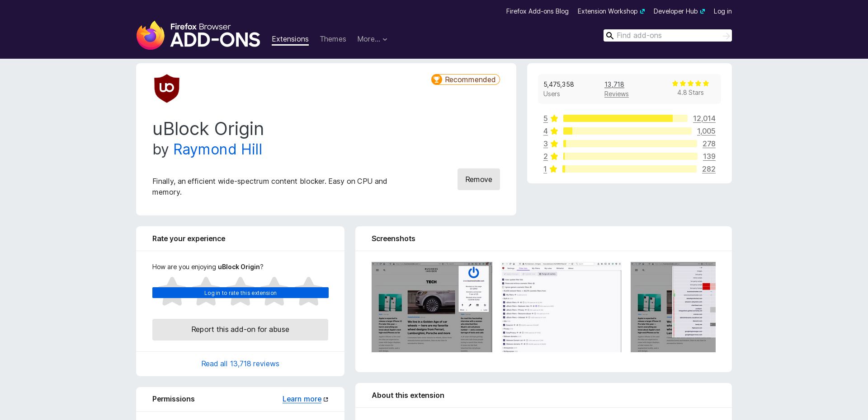Click the star icon in the 5-star row
868x420 pixels.
tap(554, 118)
